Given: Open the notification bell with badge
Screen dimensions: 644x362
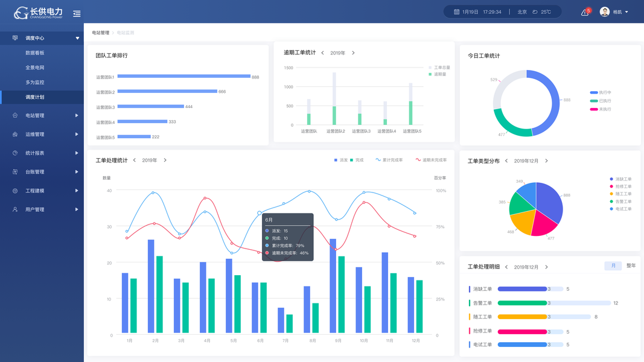Looking at the screenshot, I should [585, 12].
